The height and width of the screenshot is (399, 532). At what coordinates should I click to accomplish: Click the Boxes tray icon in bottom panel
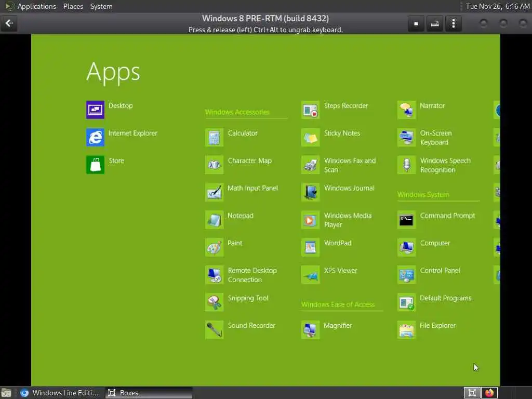tap(472, 393)
